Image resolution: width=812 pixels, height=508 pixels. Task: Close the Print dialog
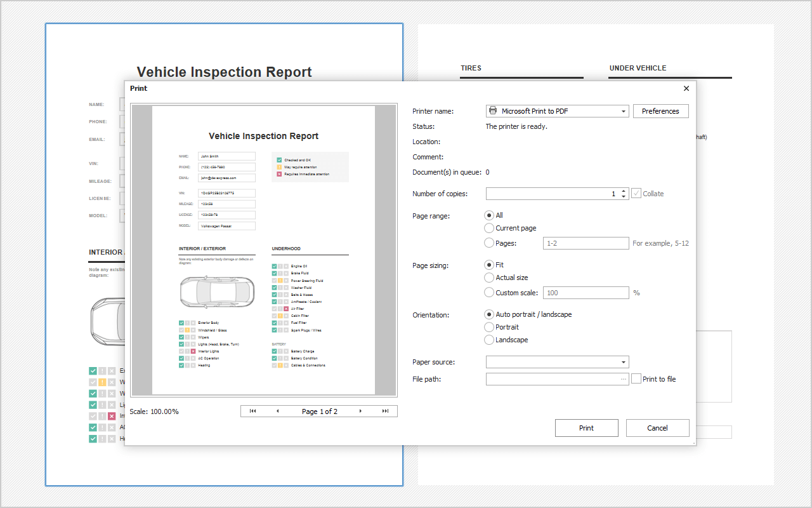tap(686, 89)
